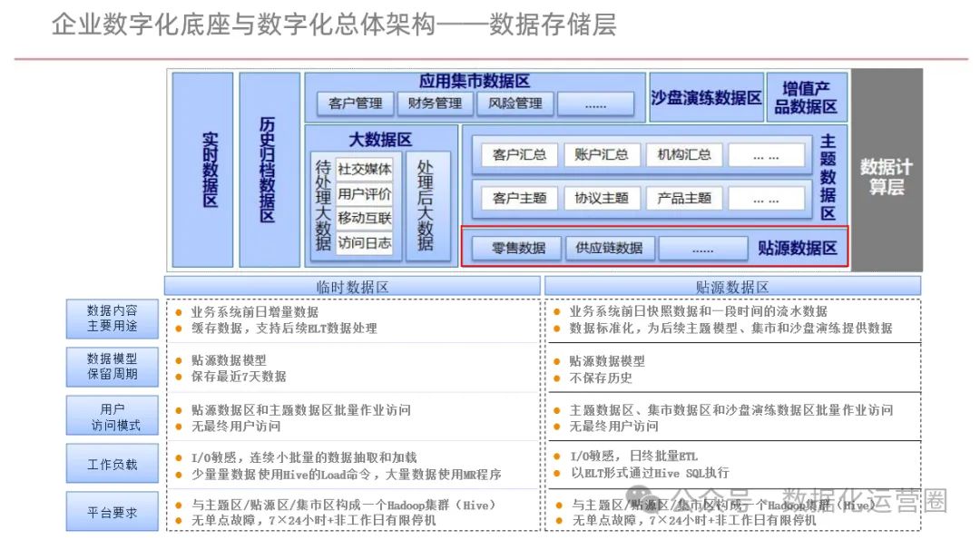Viewport: 980px width, 540px height.
Task: Select the 零售数据 box
Action: 518,248
